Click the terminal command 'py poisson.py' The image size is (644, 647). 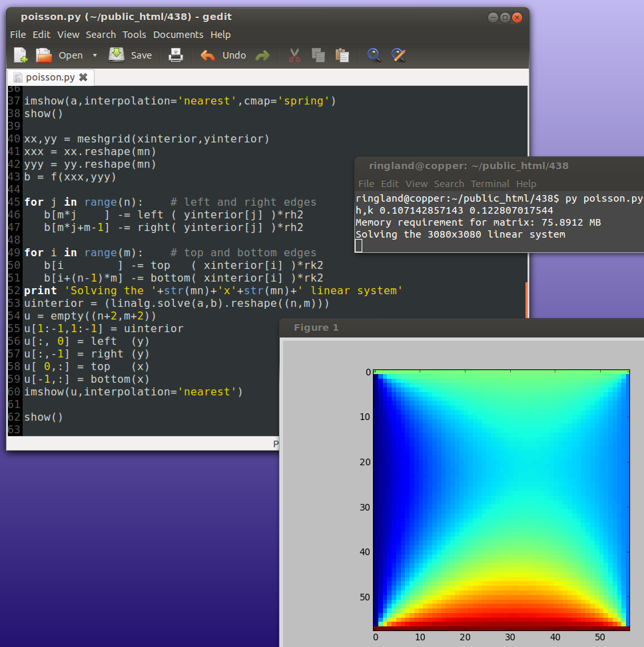pyautogui.click(x=604, y=198)
